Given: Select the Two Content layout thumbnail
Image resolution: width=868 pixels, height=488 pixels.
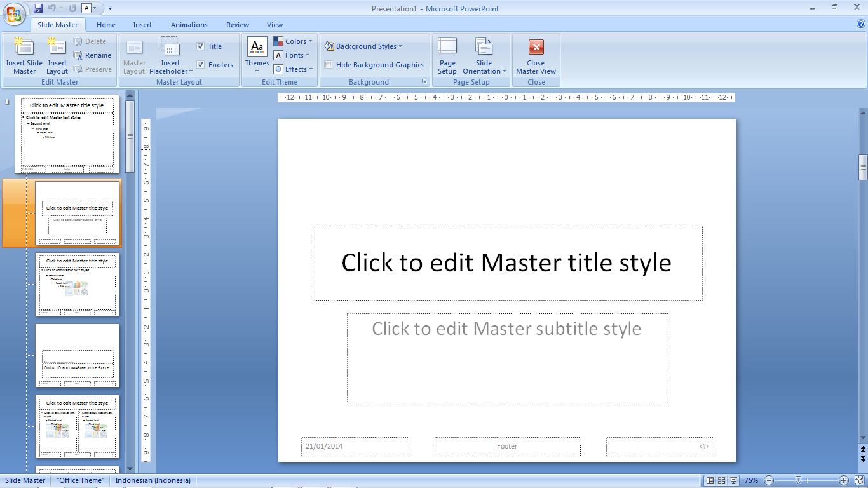Looking at the screenshot, I should coord(77,426).
